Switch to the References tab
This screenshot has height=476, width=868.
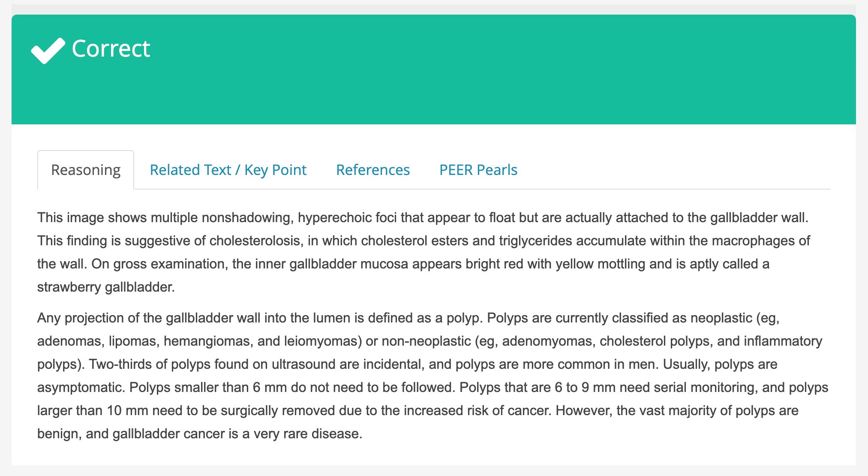(x=372, y=170)
